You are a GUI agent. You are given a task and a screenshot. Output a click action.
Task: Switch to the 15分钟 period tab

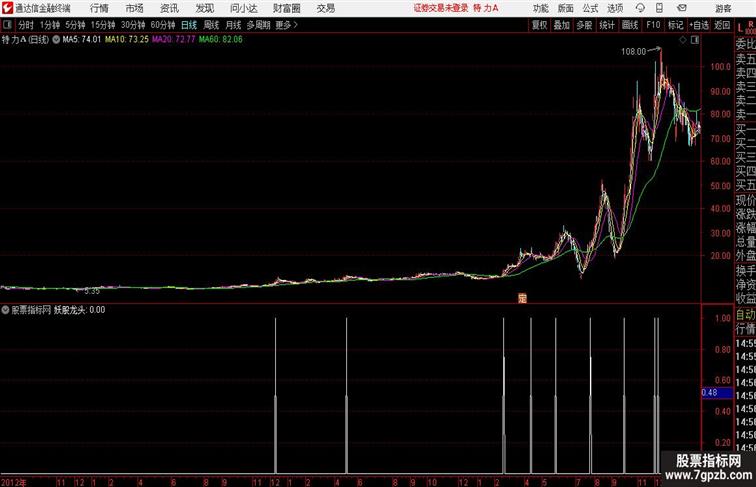point(103,25)
